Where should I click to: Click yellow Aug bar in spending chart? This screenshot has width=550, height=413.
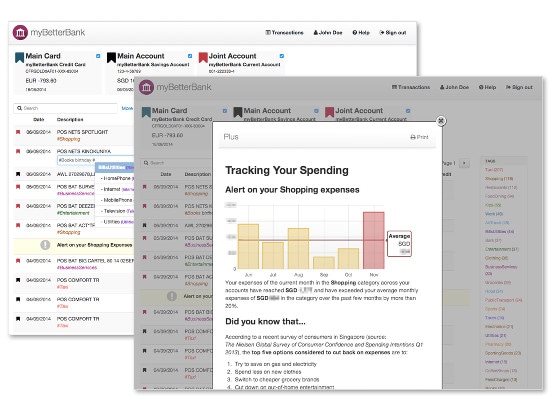[x=298, y=248]
